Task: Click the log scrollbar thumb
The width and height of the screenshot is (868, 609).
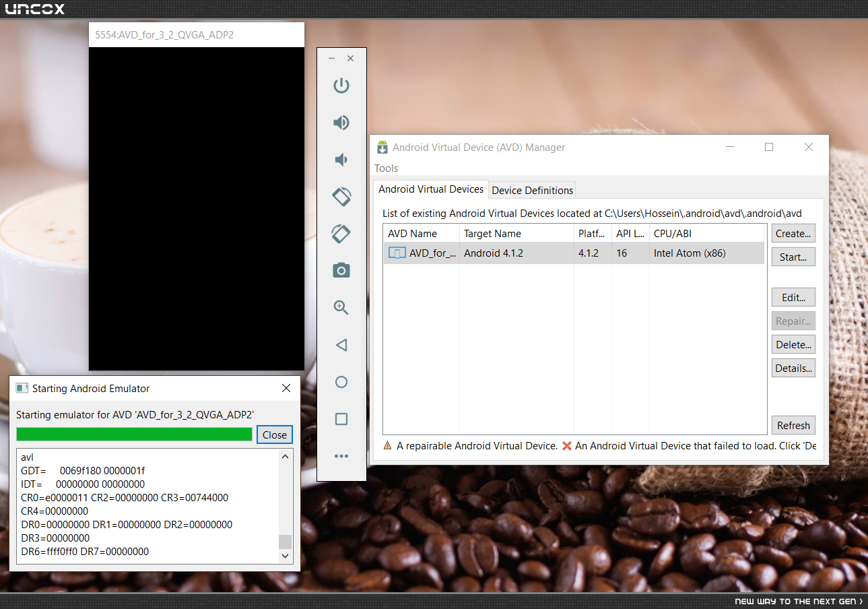Action: click(x=286, y=542)
